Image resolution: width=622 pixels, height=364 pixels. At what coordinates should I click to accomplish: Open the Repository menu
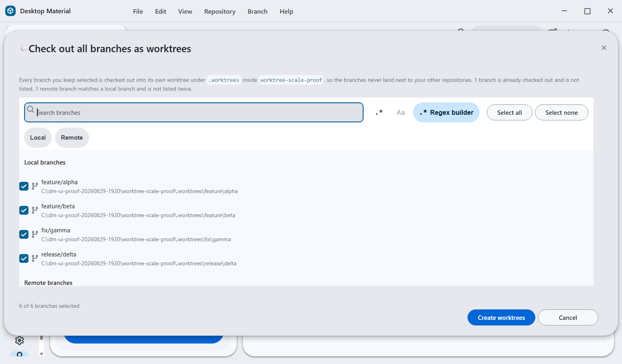(x=220, y=11)
